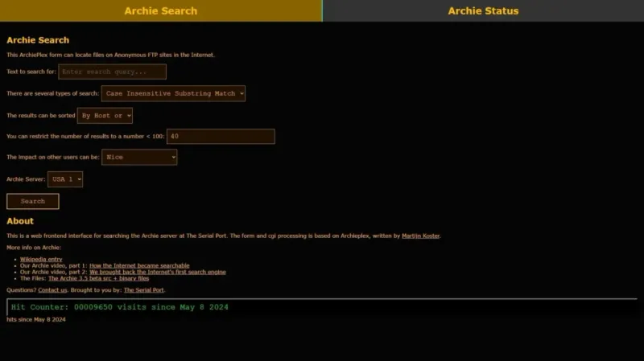This screenshot has width=644, height=361.
Task: Open 'We brought back the Internet's first search engine' link
Action: pos(158,272)
